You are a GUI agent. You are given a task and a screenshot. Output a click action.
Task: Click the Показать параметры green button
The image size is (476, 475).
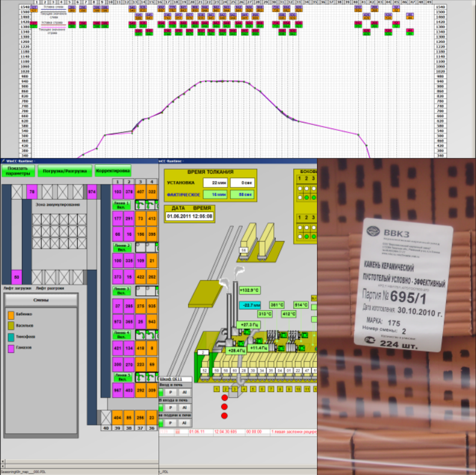point(18,171)
